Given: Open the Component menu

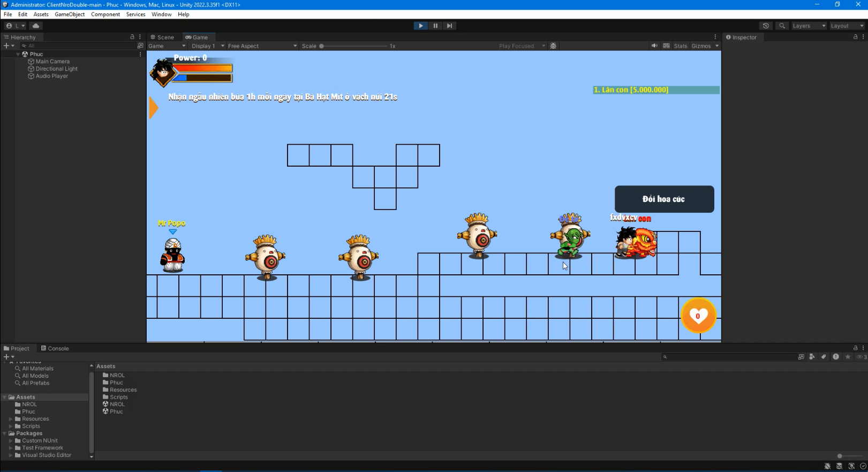Looking at the screenshot, I should (105, 14).
